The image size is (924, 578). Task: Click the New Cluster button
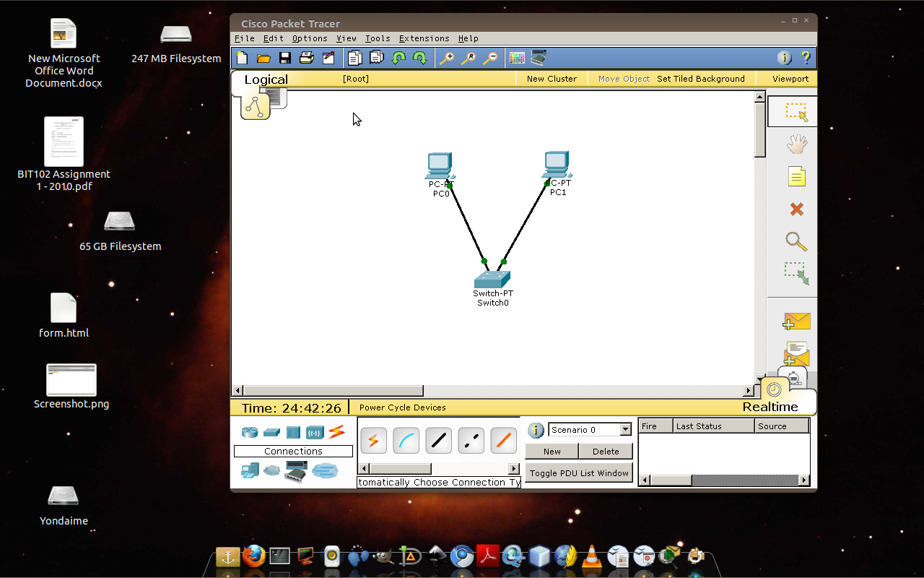click(552, 79)
